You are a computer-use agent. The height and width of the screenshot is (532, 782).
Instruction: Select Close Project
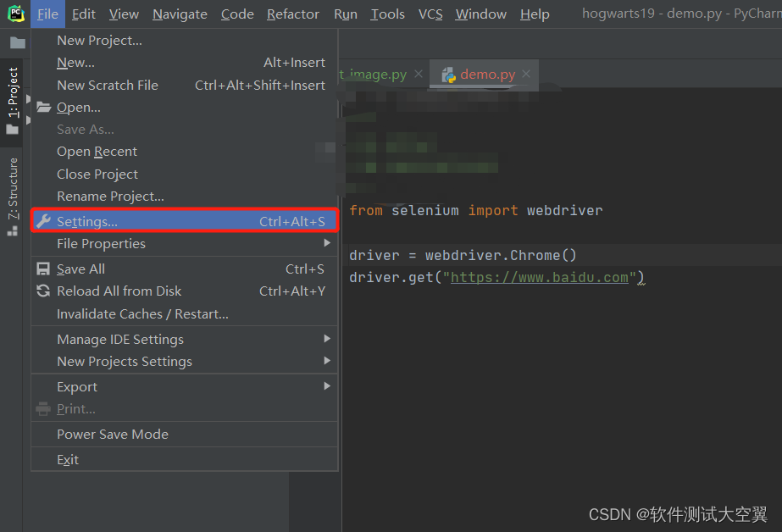[x=185, y=174]
